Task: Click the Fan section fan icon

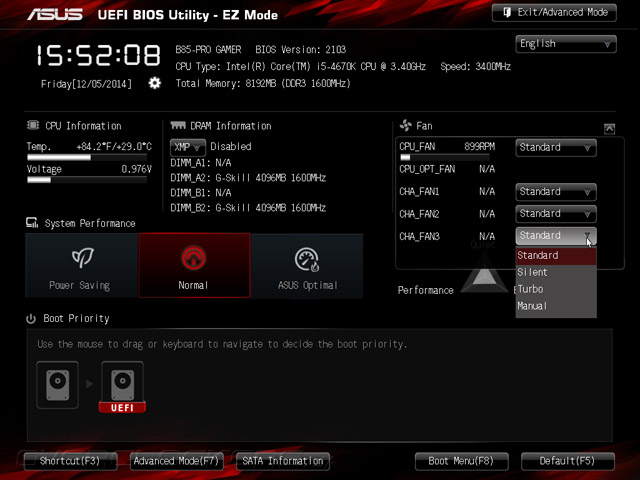Action: point(406,125)
